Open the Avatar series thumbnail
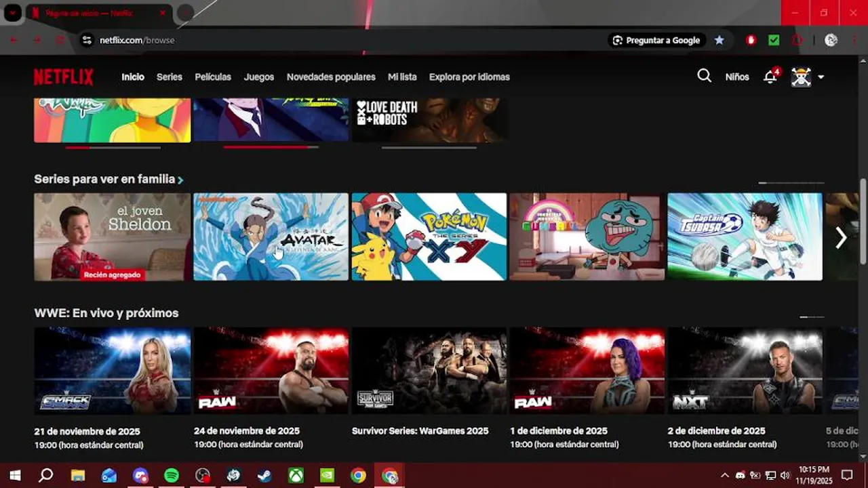Image resolution: width=868 pixels, height=488 pixels. 271,237
